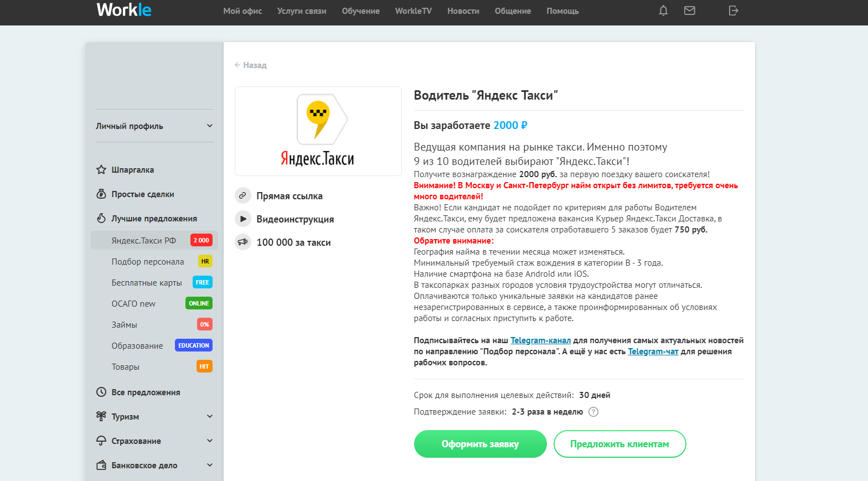
Task: Click the Оформить заявку button
Action: point(480,444)
